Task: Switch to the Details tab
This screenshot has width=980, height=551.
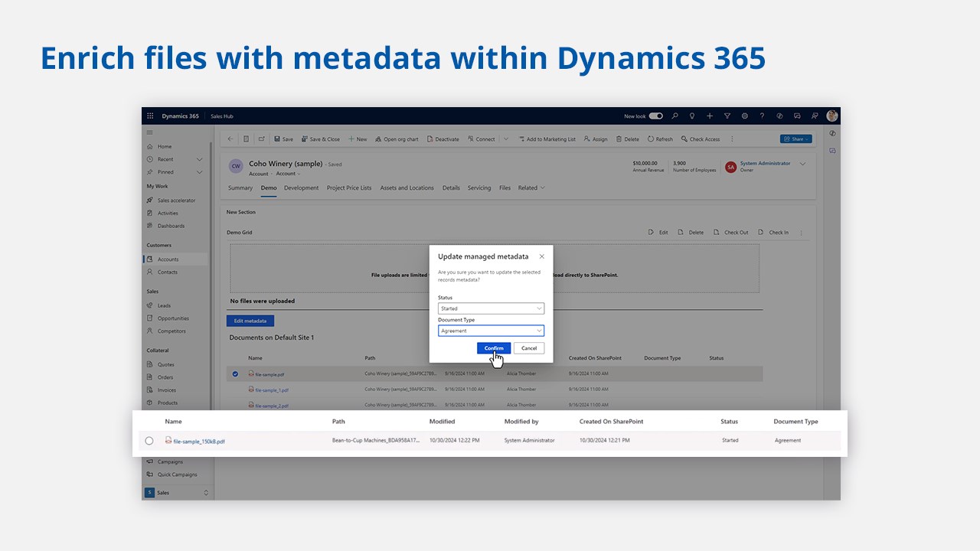Action: [x=451, y=187]
